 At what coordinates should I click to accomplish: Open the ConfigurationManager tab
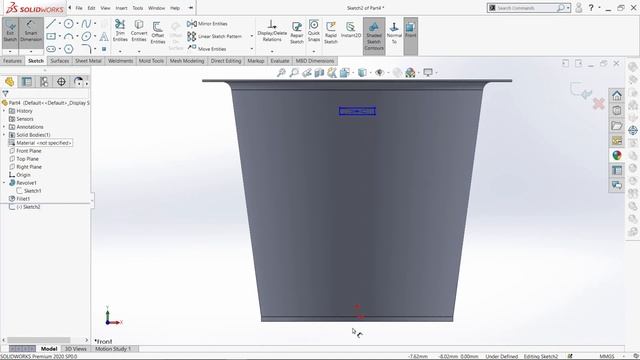44,82
